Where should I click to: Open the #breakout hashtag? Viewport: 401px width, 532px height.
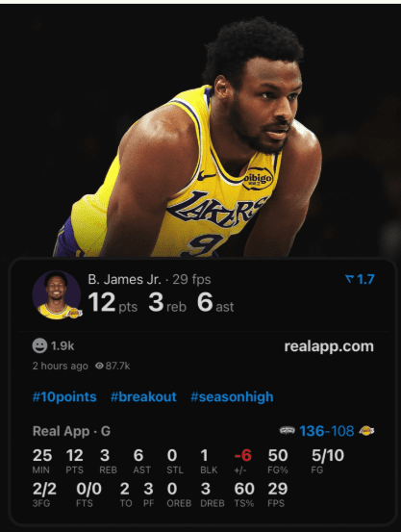pos(143,396)
